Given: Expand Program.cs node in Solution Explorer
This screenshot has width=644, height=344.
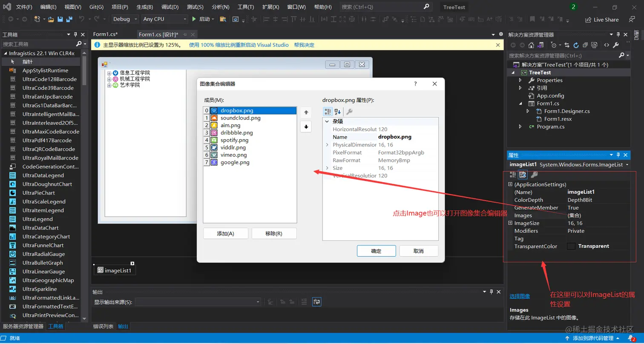Looking at the screenshot, I should (520, 126).
